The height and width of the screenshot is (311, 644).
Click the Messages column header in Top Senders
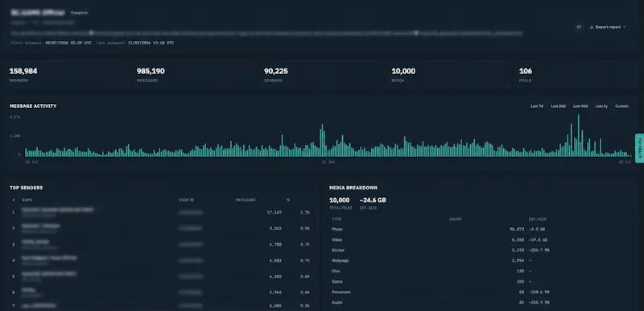(246, 200)
